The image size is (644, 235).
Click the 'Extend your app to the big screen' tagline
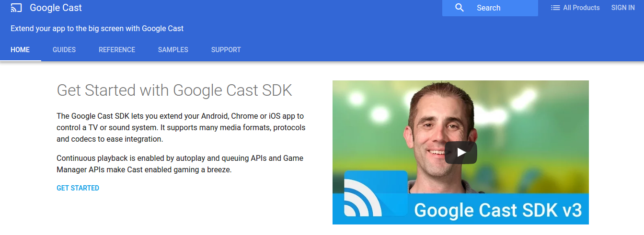pos(97,28)
